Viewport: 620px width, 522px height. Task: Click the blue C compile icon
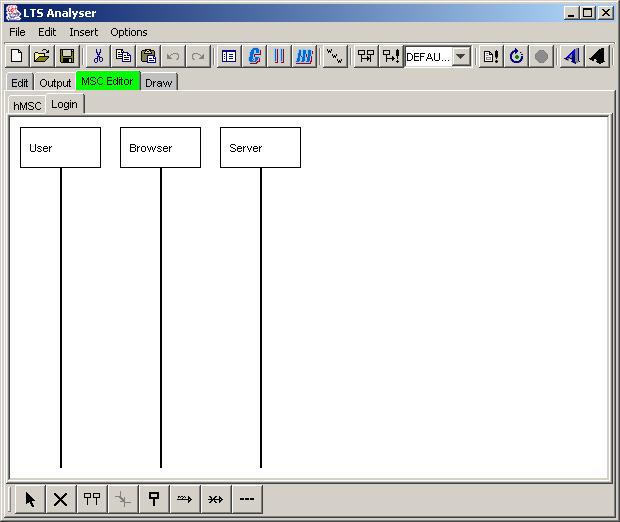click(x=255, y=56)
